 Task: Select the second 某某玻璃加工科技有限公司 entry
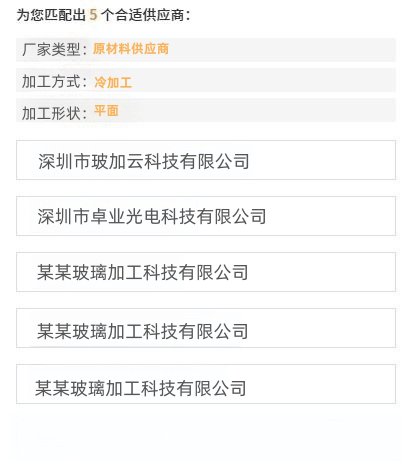click(x=206, y=328)
